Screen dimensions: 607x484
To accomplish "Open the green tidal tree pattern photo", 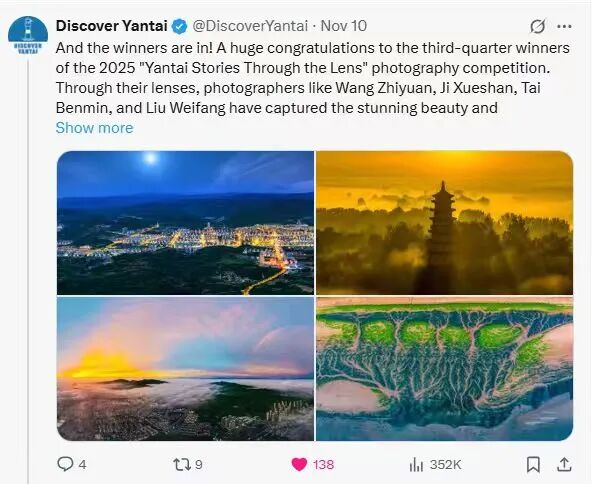I will tap(444, 369).
